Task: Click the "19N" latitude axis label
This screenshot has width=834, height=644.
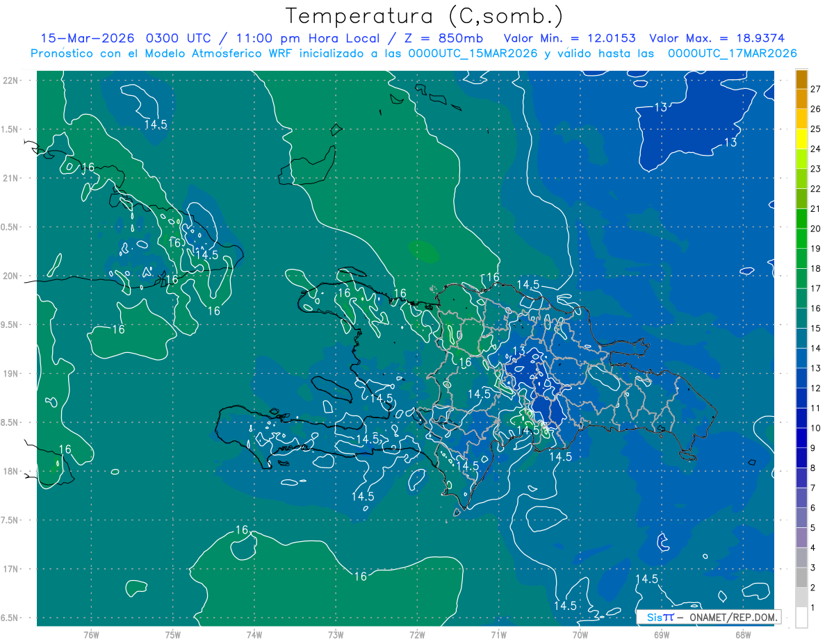Action: tap(10, 374)
